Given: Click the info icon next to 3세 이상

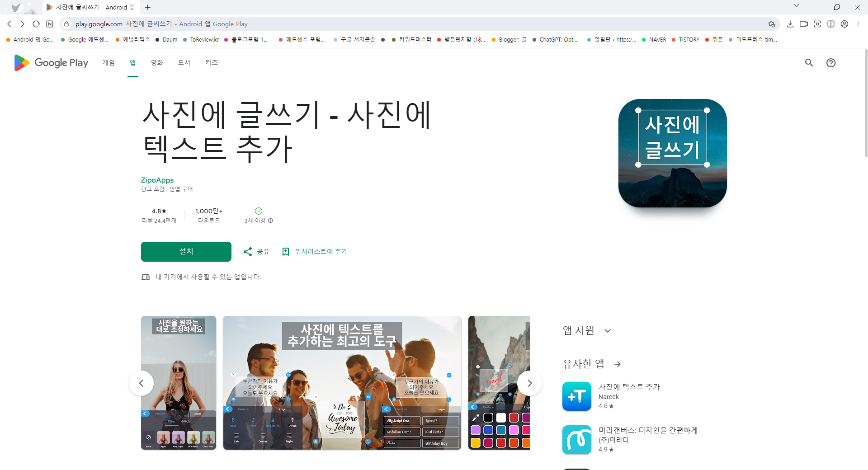Looking at the screenshot, I should (270, 221).
